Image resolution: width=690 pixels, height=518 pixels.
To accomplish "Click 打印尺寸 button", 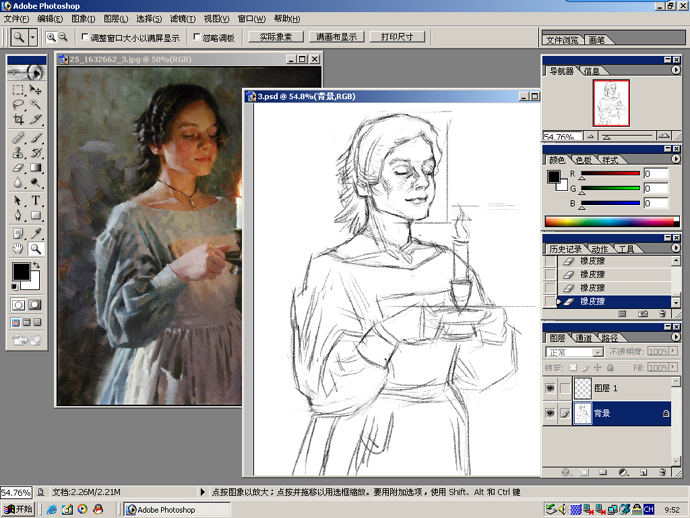I will point(397,37).
